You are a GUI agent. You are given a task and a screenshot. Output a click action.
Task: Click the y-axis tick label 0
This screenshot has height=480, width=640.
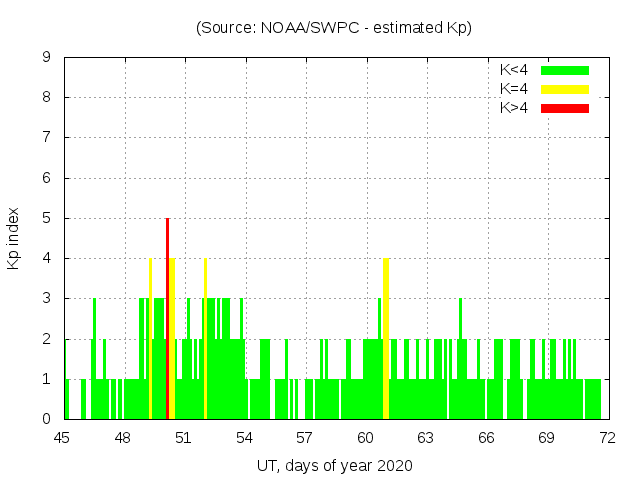pos(47,419)
